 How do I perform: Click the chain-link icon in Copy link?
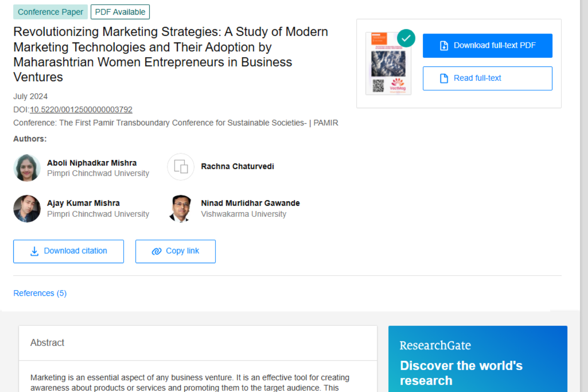click(156, 251)
